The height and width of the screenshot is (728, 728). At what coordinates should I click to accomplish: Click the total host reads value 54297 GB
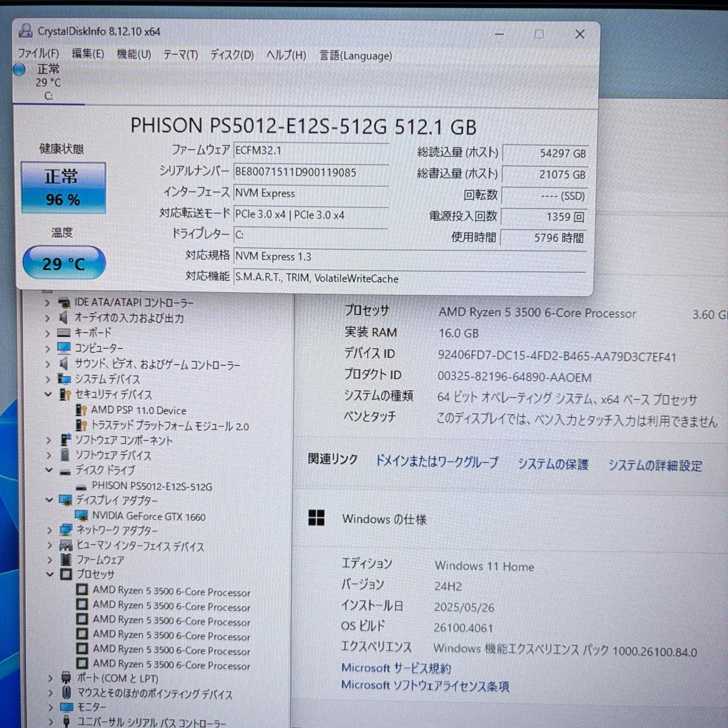click(x=545, y=153)
